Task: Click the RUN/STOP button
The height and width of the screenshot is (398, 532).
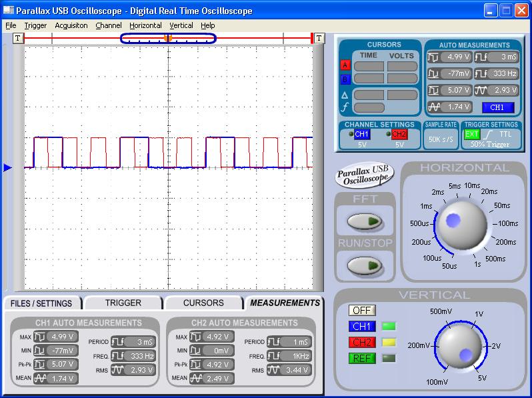Action: point(365,265)
